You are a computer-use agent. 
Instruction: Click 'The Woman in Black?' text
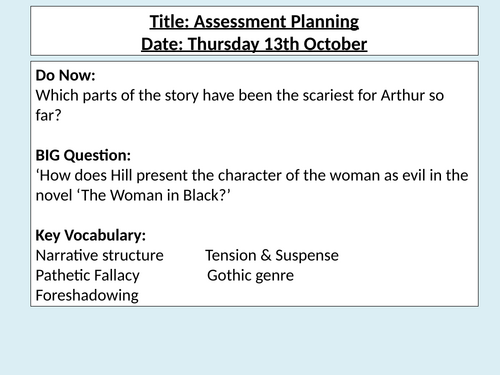(153, 196)
